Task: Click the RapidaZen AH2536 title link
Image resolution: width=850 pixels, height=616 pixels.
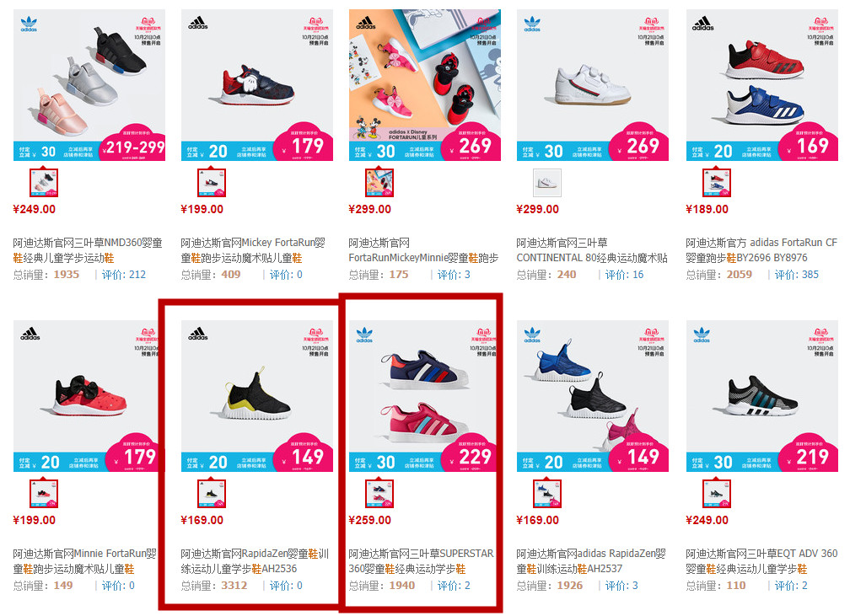Action: click(255, 561)
